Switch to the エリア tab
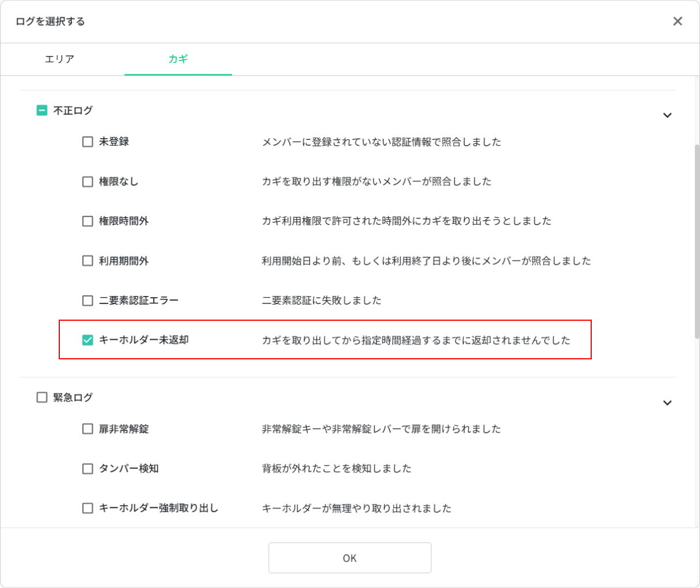The image size is (700, 588). (x=60, y=59)
